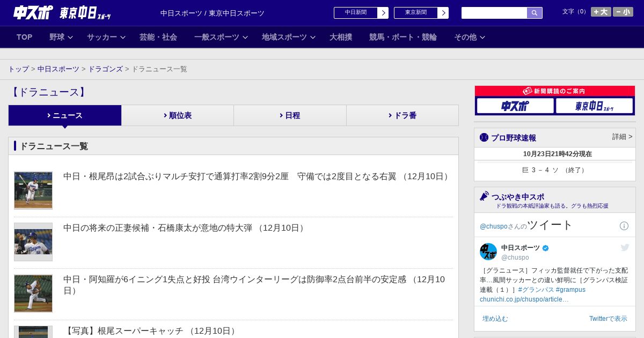Select the ニュース tab
Screen dimensions: 644x338
pos(65,115)
